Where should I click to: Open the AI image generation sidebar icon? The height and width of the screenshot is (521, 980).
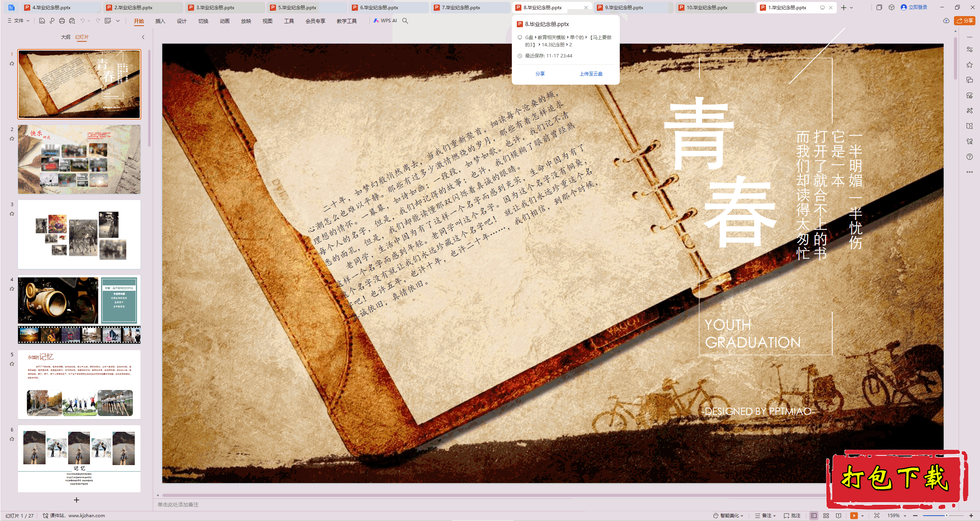pos(969,95)
